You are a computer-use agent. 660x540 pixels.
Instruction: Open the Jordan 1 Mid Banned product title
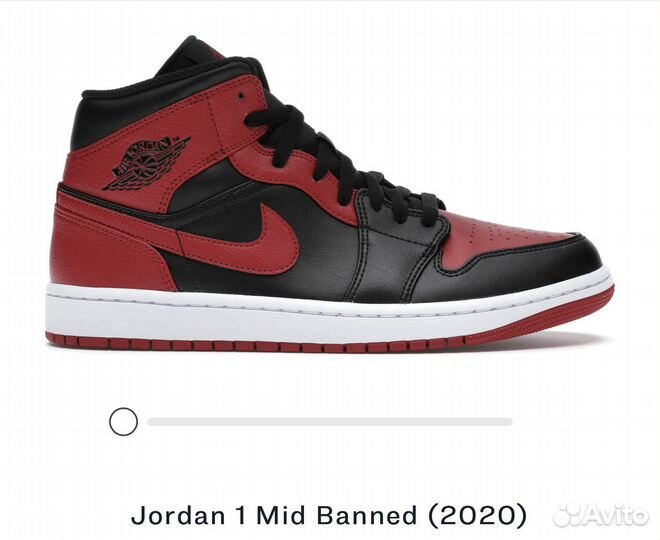tap(329, 514)
